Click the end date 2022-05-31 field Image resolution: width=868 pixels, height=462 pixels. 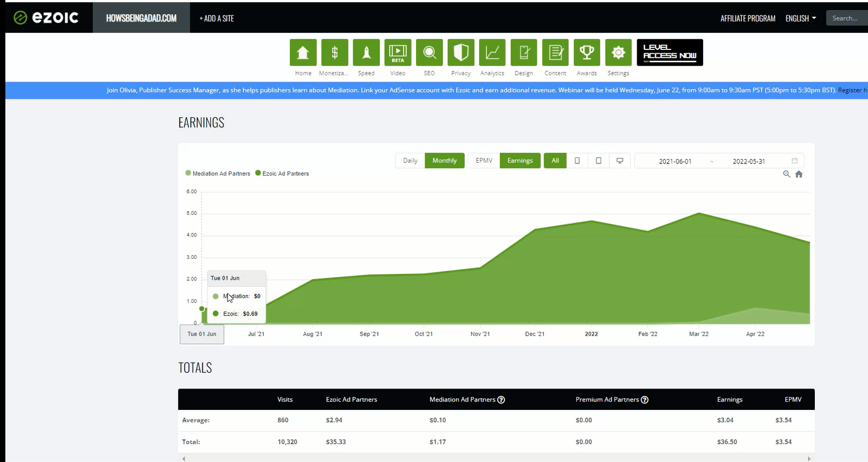[749, 161]
